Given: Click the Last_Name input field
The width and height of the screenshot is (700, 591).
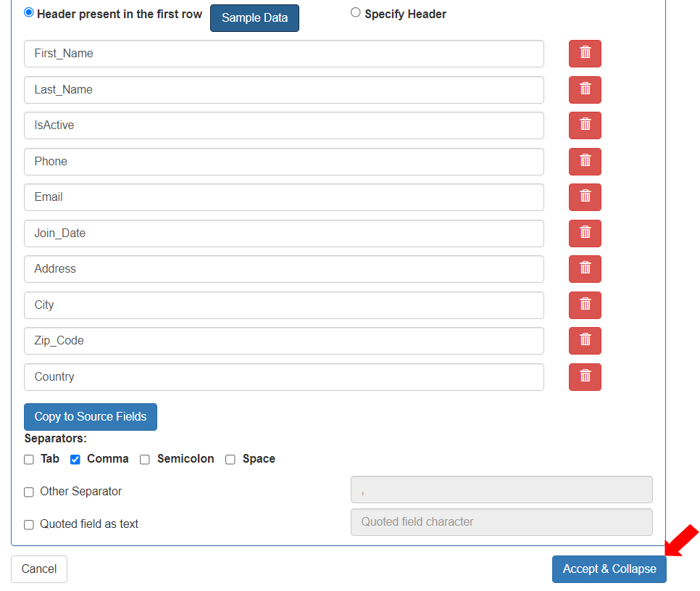Looking at the screenshot, I should (x=283, y=89).
